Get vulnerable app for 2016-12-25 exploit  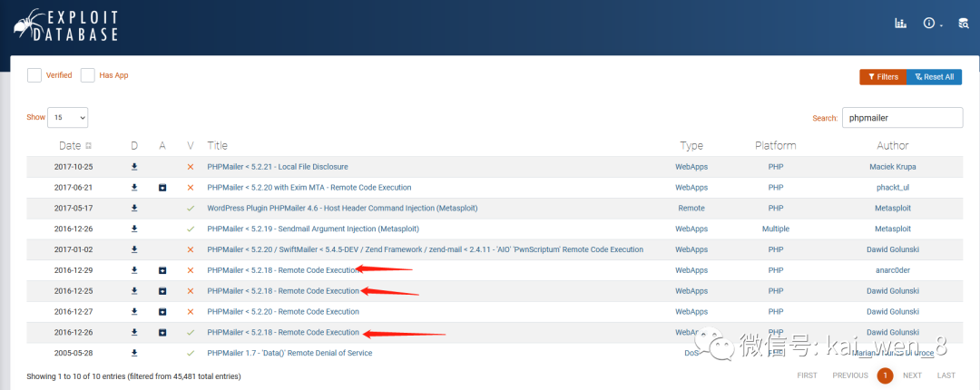coord(162,290)
